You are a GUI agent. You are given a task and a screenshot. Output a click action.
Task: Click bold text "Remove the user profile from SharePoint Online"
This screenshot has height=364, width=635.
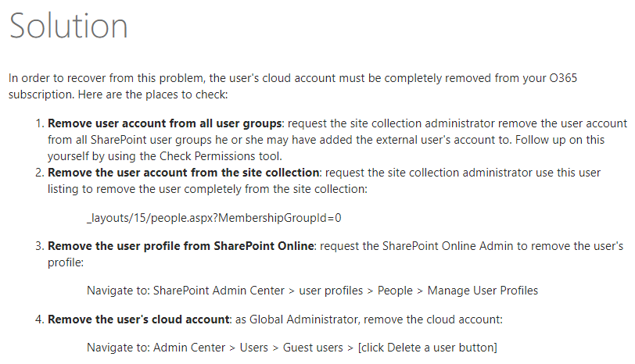[181, 246]
